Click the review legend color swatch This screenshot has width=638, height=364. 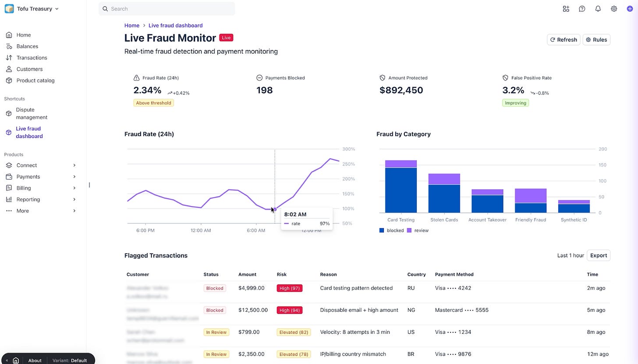(x=409, y=230)
